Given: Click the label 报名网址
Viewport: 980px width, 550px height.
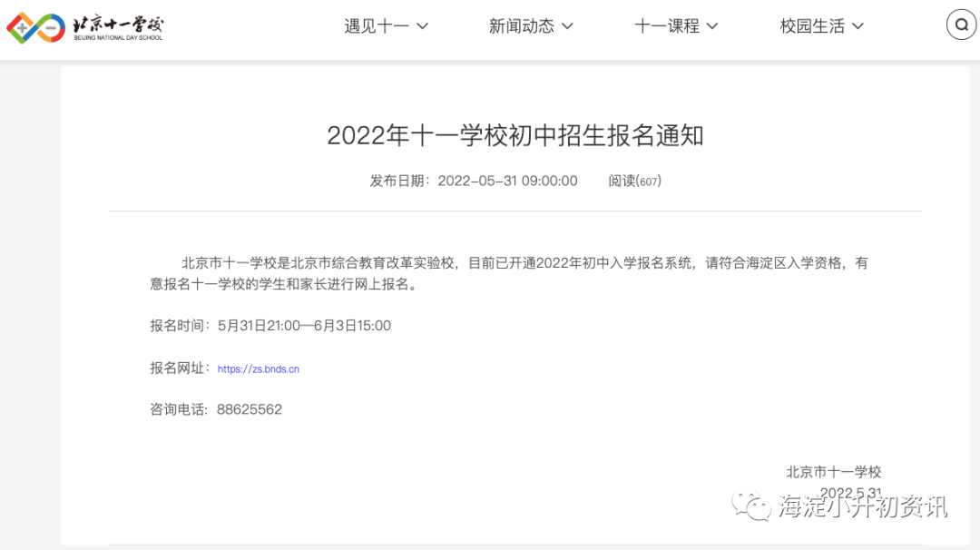Looking at the screenshot, I should point(177,368).
